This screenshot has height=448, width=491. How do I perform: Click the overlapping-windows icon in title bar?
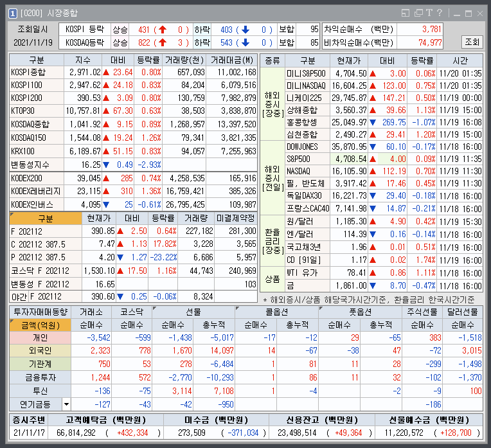pos(418,13)
